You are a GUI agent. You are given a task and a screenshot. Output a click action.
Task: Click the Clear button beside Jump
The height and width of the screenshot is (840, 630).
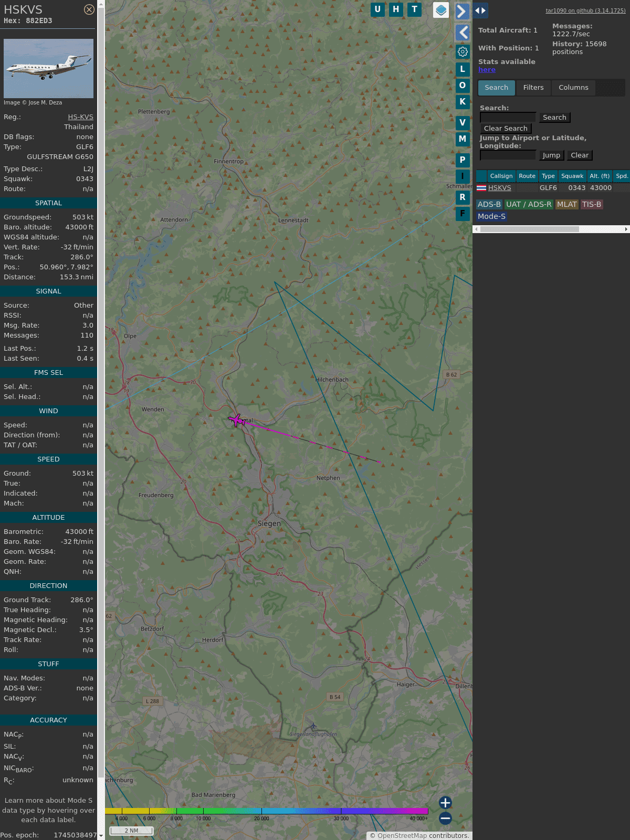(580, 155)
